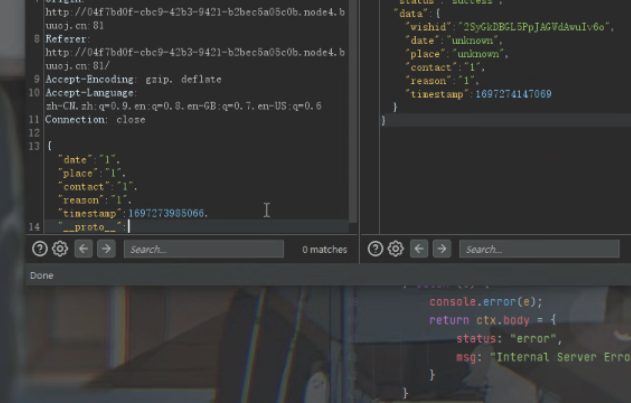Screen dimensions: 631x403
Task: Click the "0 matches" counter text
Action: click(324, 250)
